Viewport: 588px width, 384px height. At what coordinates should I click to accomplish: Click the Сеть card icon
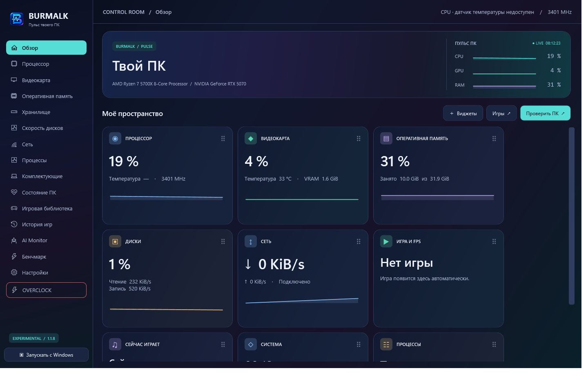click(251, 241)
